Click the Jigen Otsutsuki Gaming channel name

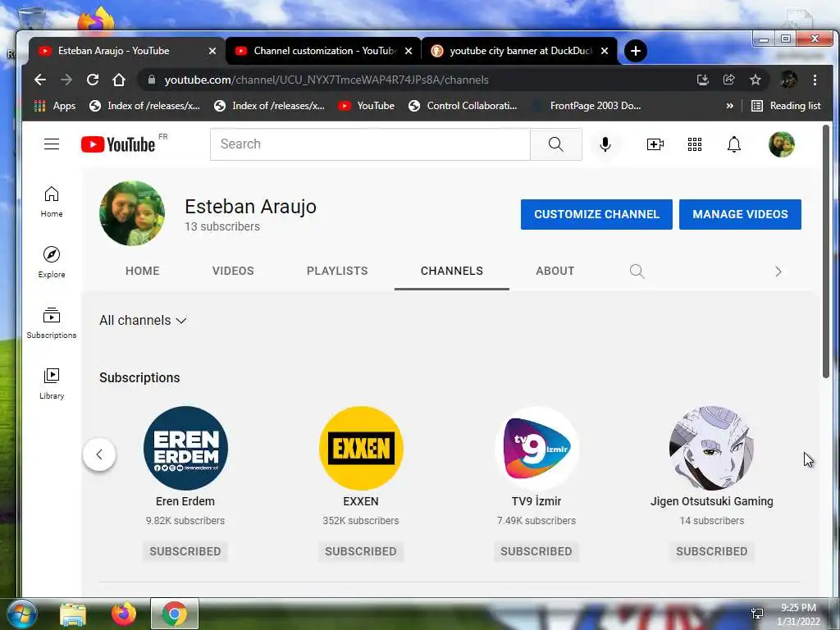click(x=711, y=501)
